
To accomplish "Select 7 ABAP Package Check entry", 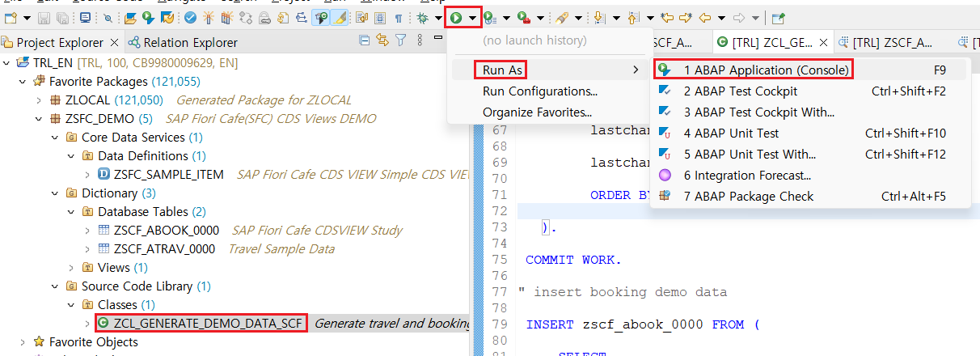I will (x=811, y=197).
